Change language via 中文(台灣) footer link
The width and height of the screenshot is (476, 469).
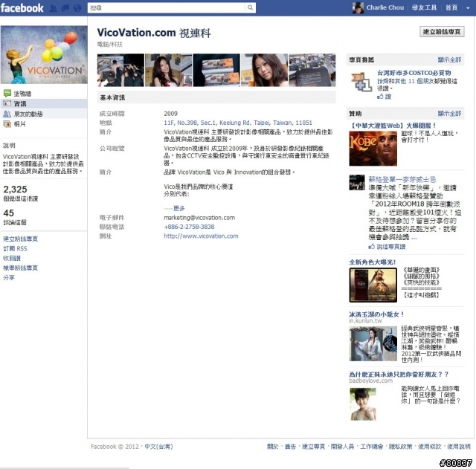click(x=158, y=447)
